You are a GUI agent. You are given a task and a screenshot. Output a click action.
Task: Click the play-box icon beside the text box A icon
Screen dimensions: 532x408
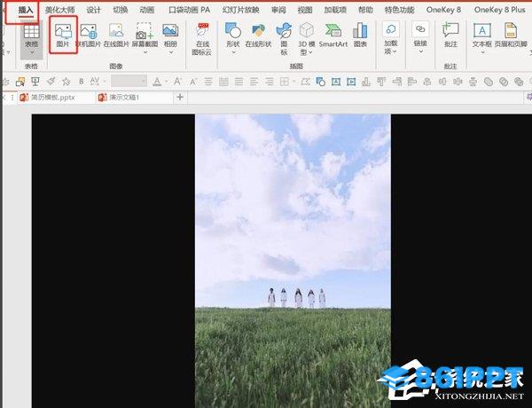click(351, 82)
